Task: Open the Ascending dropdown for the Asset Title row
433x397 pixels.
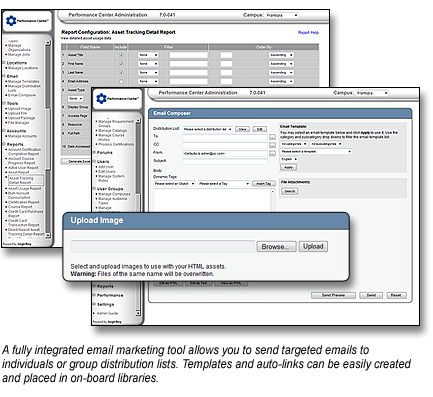Action: tap(281, 55)
